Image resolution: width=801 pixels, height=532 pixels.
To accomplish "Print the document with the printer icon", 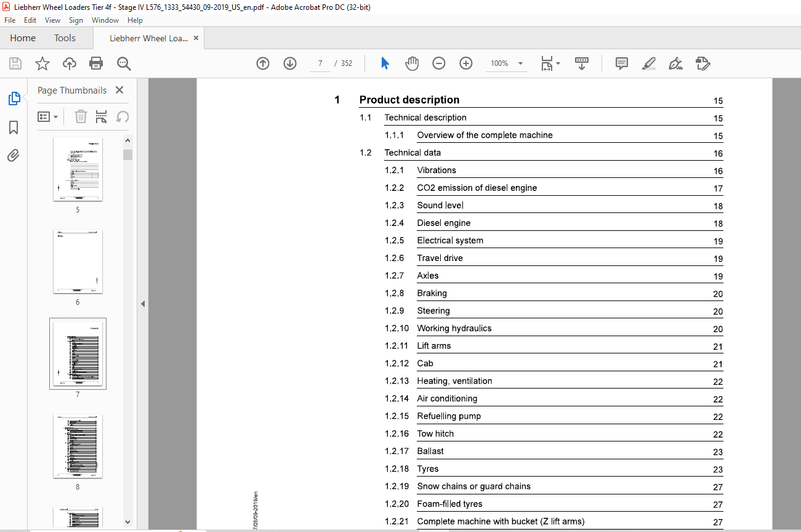I will click(96, 63).
